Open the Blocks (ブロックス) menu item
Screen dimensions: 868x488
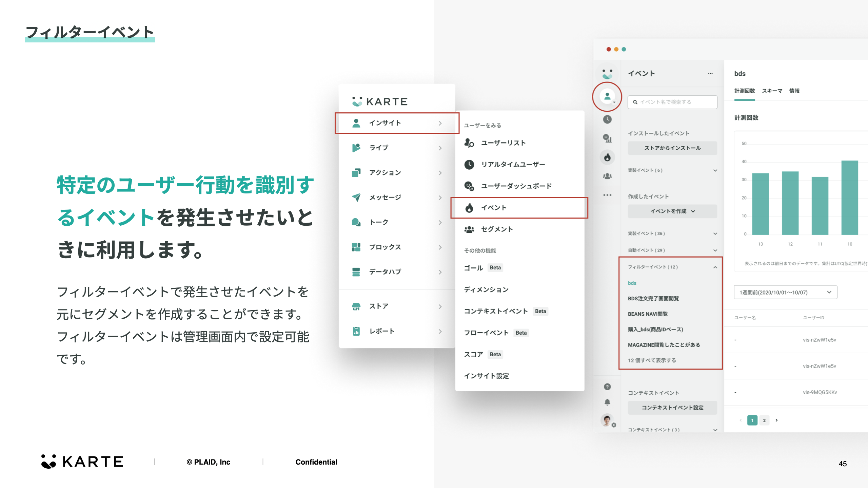coord(397,247)
